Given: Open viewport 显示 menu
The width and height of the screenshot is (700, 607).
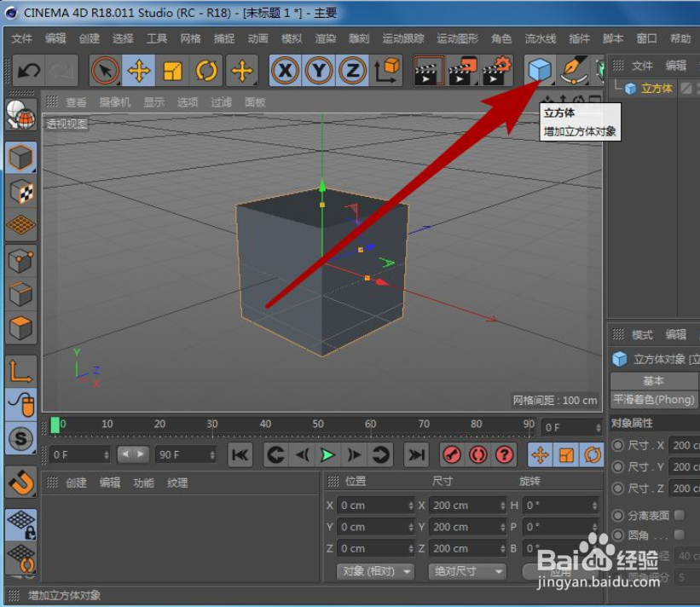Looking at the screenshot, I should pyautogui.click(x=154, y=102).
